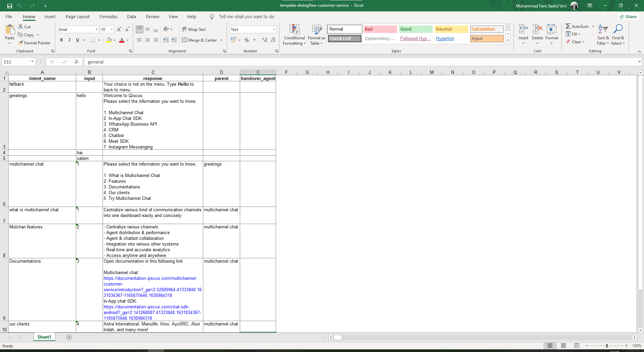Select the Italic formatting icon
Viewport: 644px width, 352px height.
(x=69, y=40)
